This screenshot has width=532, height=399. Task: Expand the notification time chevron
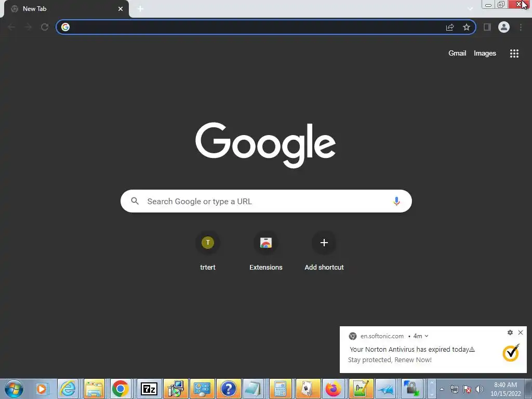pyautogui.click(x=427, y=336)
